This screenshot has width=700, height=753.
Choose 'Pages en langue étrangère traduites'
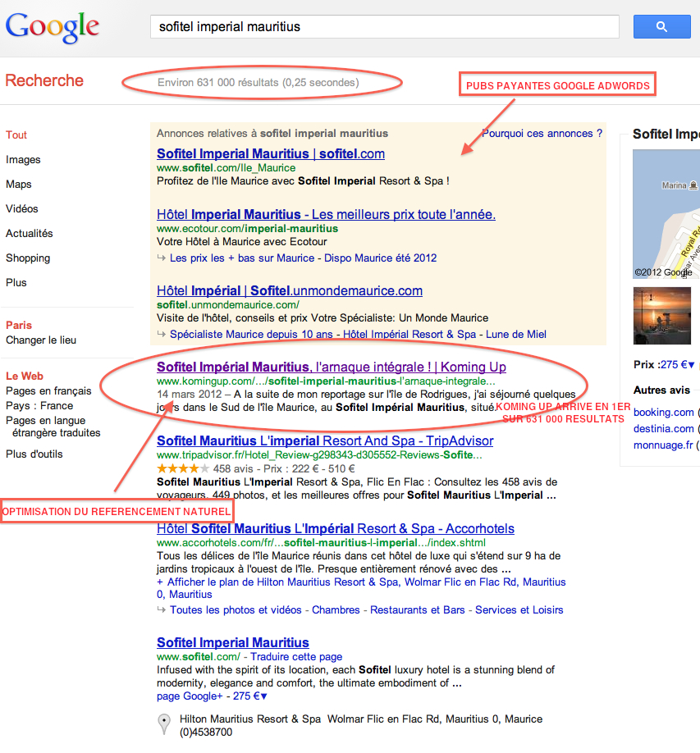(53, 427)
